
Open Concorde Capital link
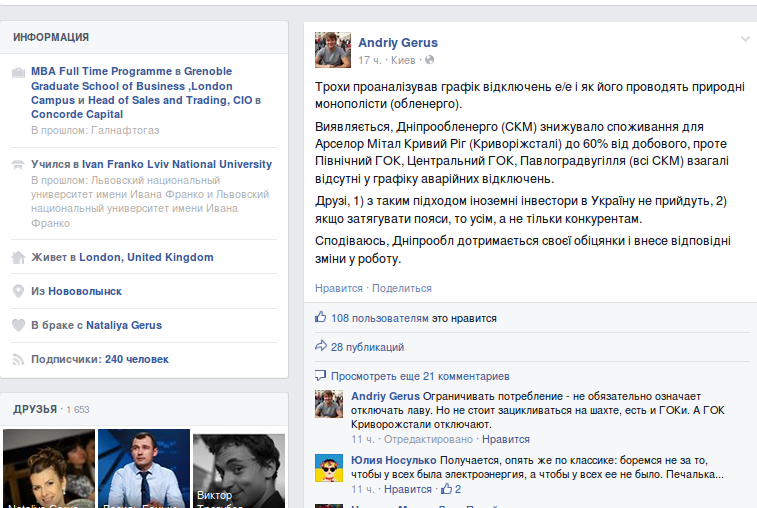tap(77, 114)
